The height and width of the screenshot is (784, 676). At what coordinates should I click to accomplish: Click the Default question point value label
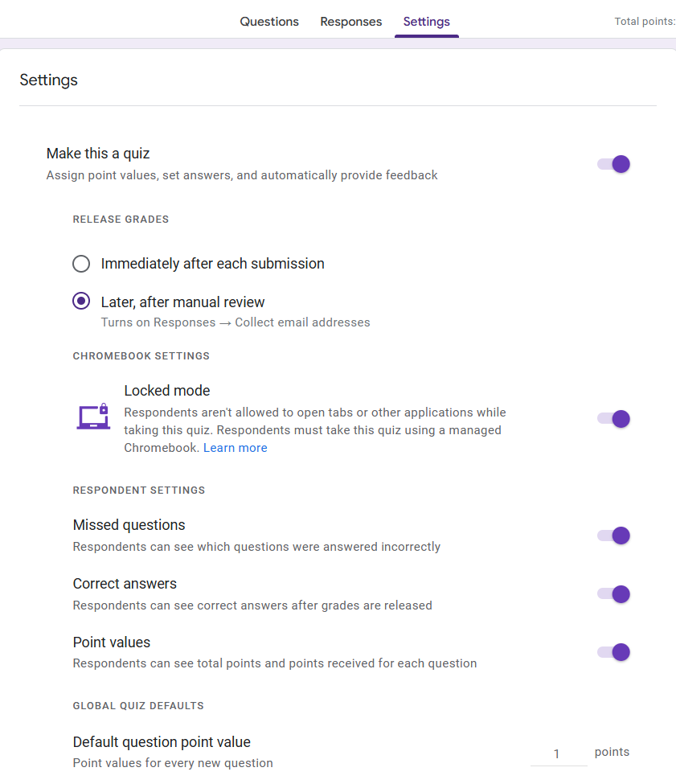pos(162,742)
